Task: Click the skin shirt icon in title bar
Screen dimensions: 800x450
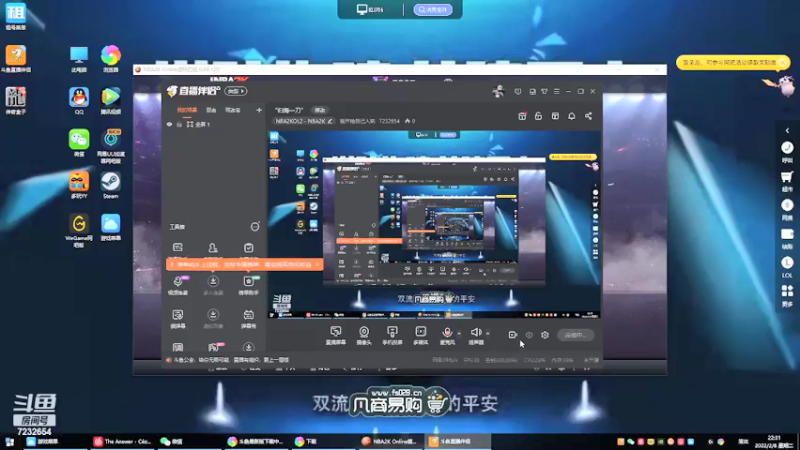Action: [544, 91]
